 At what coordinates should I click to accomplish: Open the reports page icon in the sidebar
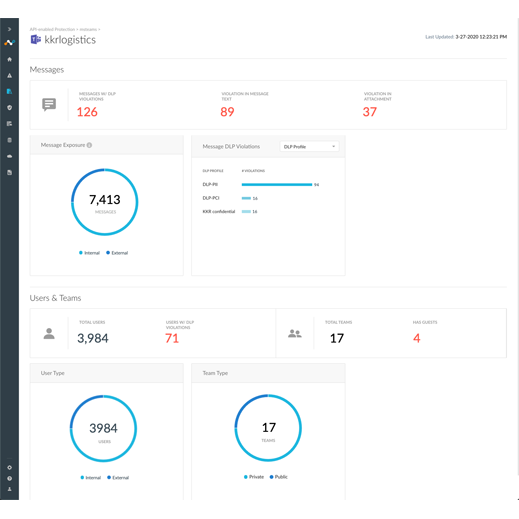(9, 172)
